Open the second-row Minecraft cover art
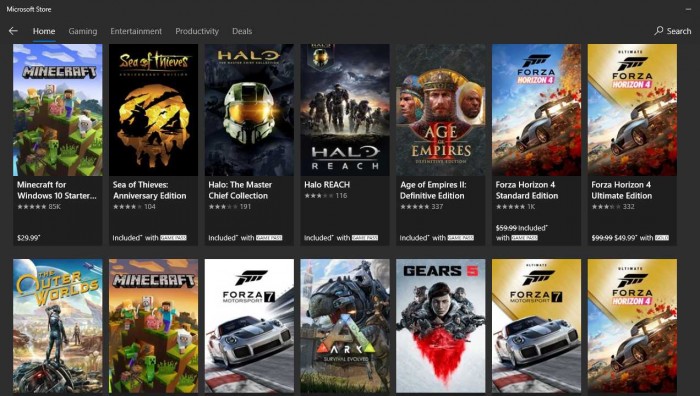700x396 pixels. click(x=153, y=326)
